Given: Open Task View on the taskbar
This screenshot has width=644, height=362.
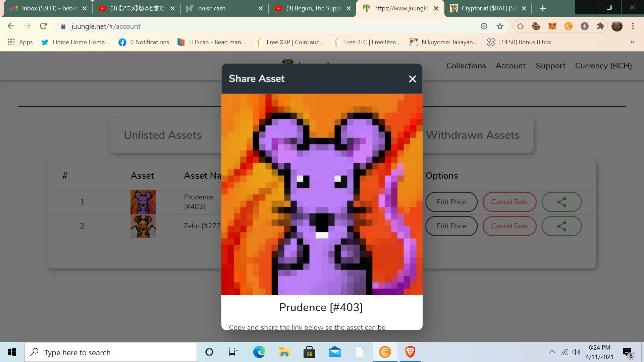Looking at the screenshot, I should 233,352.
